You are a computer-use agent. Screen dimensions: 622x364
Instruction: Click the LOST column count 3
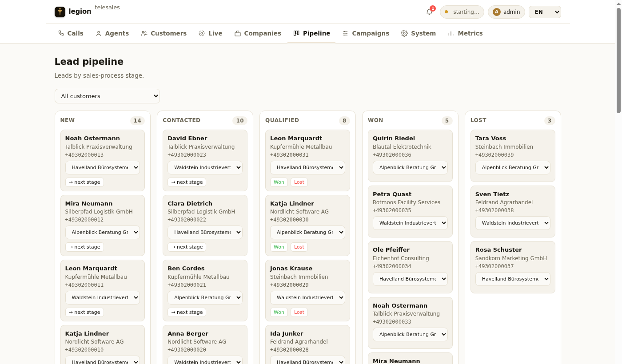pos(550,121)
